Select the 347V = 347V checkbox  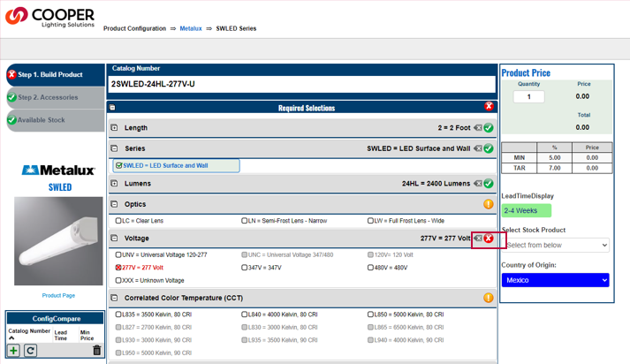pyautogui.click(x=244, y=268)
